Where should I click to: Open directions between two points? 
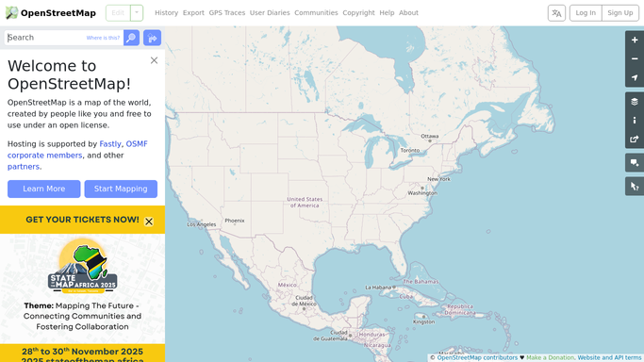pos(152,38)
